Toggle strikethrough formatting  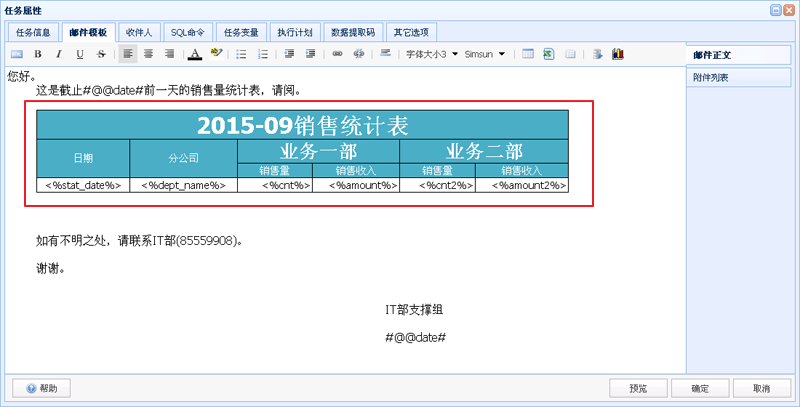click(101, 54)
